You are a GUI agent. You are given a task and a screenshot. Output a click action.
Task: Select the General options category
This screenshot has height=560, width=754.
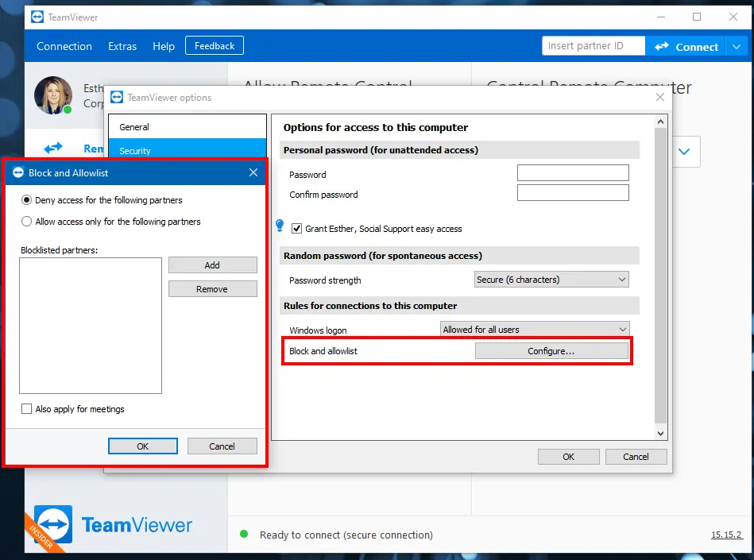[188, 127]
